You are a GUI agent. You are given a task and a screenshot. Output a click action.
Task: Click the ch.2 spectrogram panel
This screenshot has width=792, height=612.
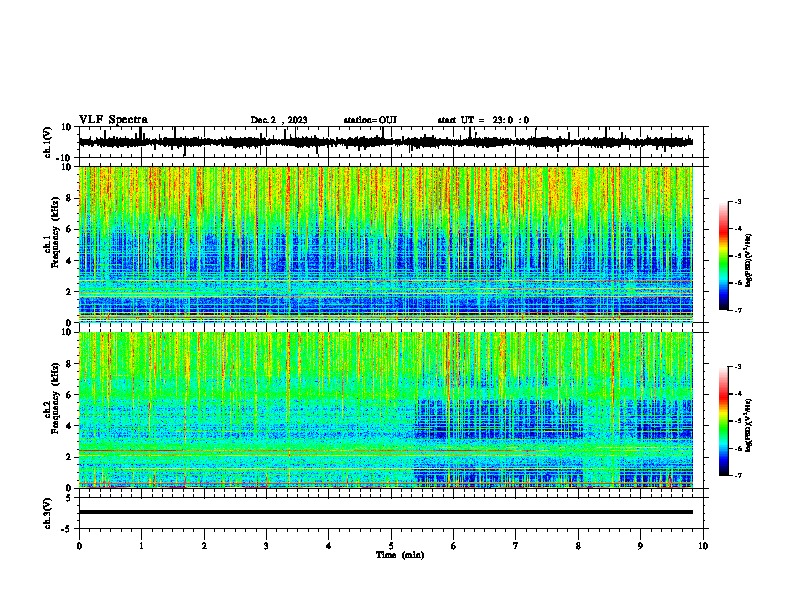(386, 410)
